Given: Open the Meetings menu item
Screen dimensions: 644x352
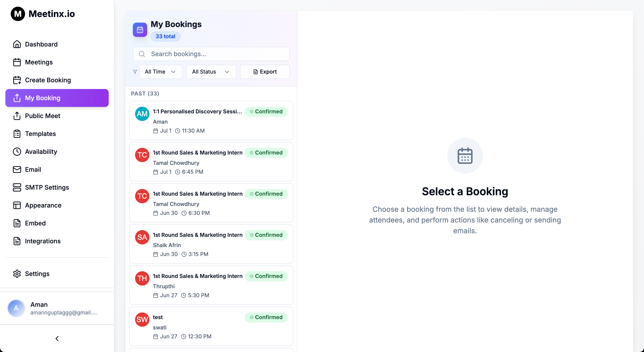Looking at the screenshot, I should [39, 62].
